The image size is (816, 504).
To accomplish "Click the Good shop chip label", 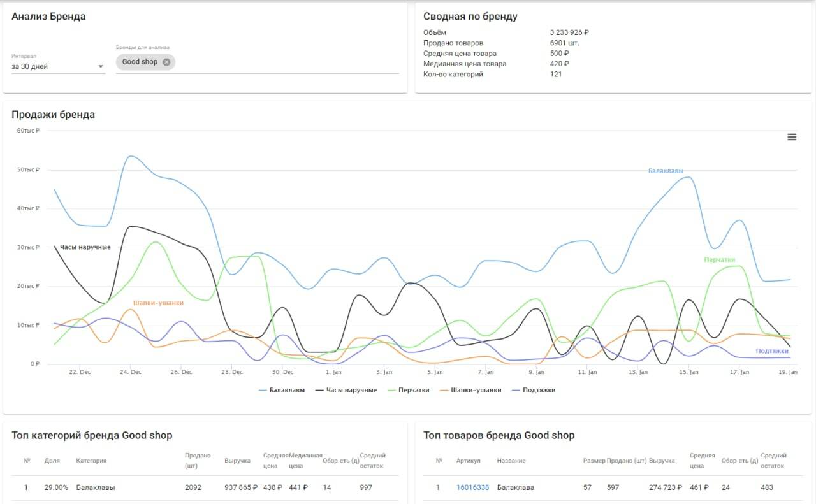I will pyautogui.click(x=140, y=62).
